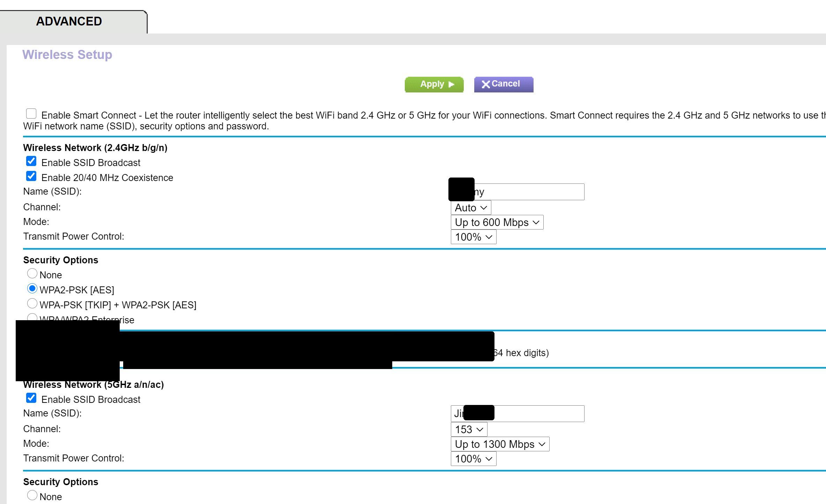Select None under 2.4GHz Security Options
Viewport: 826px width, 504px height.
point(32,273)
